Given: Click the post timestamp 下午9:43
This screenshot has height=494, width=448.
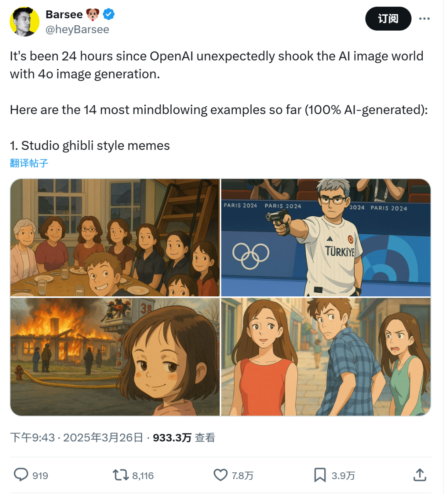Looking at the screenshot, I should [x=32, y=438].
